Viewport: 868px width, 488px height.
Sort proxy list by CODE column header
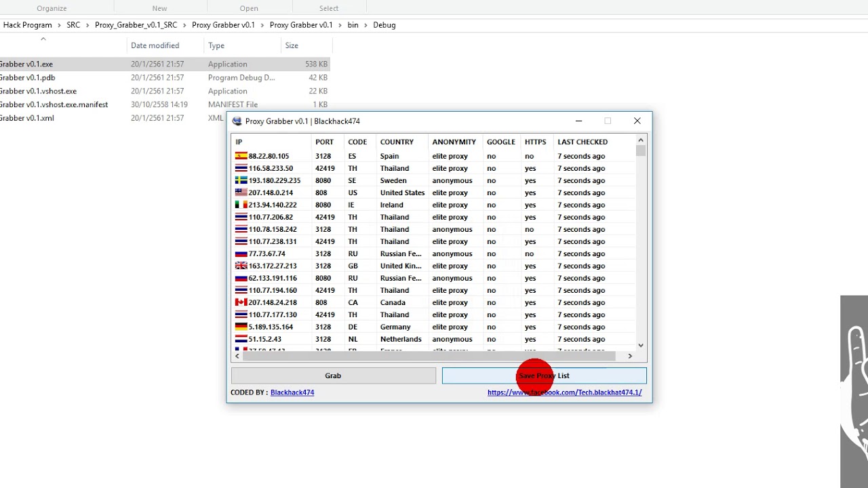click(360, 142)
